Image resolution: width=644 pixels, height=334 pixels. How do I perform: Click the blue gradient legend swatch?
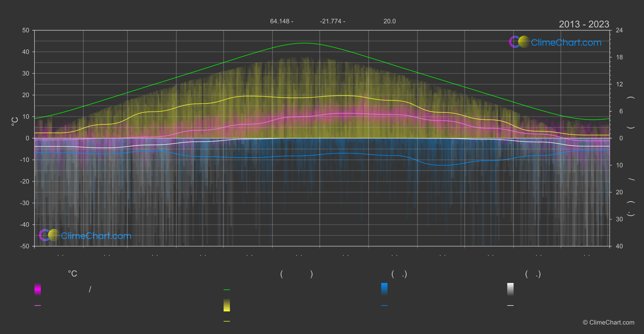(x=384, y=289)
